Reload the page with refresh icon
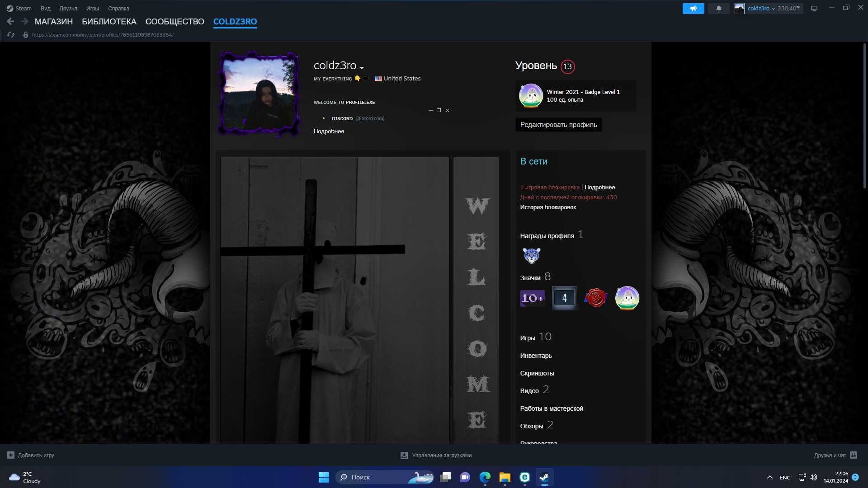Screen dimensions: 868x488 (x=11, y=35)
